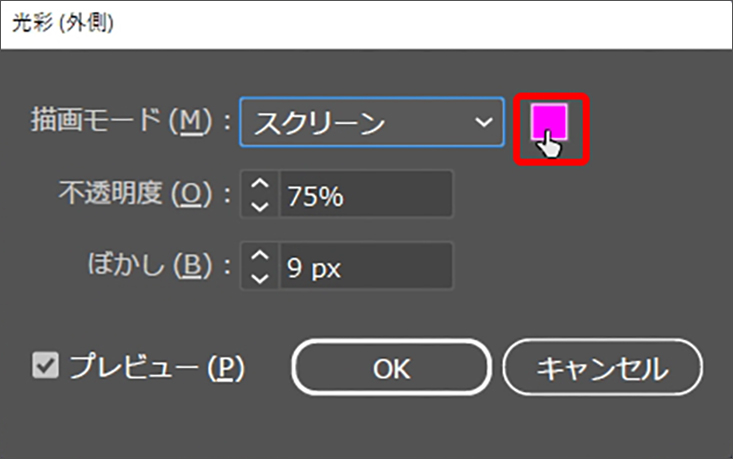This screenshot has width=733, height=459.
Task: Click the blur stepper down arrow
Action: coord(259,277)
